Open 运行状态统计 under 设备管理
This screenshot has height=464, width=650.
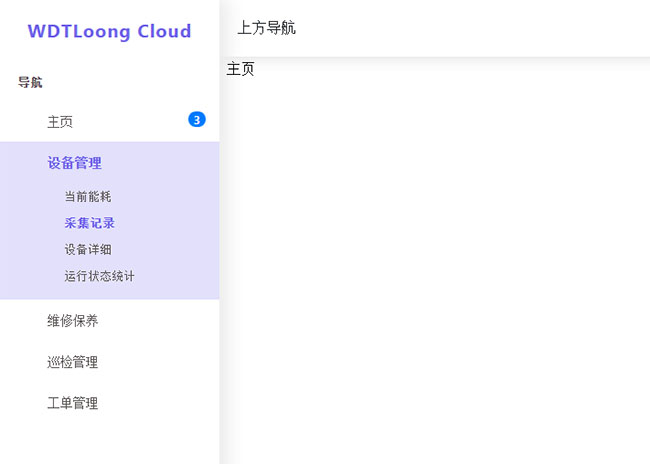99,276
